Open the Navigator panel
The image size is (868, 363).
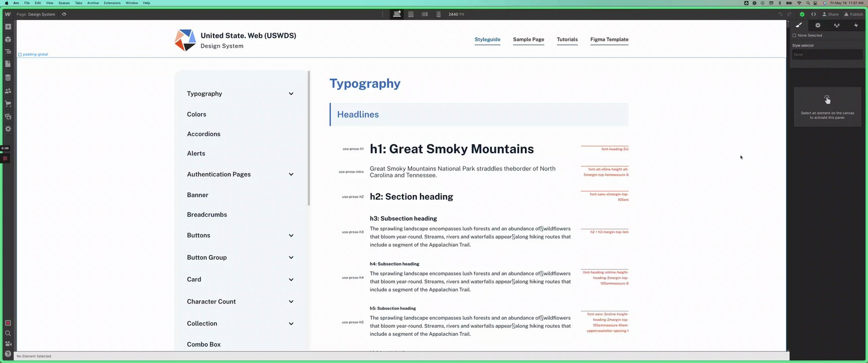pyautogui.click(x=8, y=51)
